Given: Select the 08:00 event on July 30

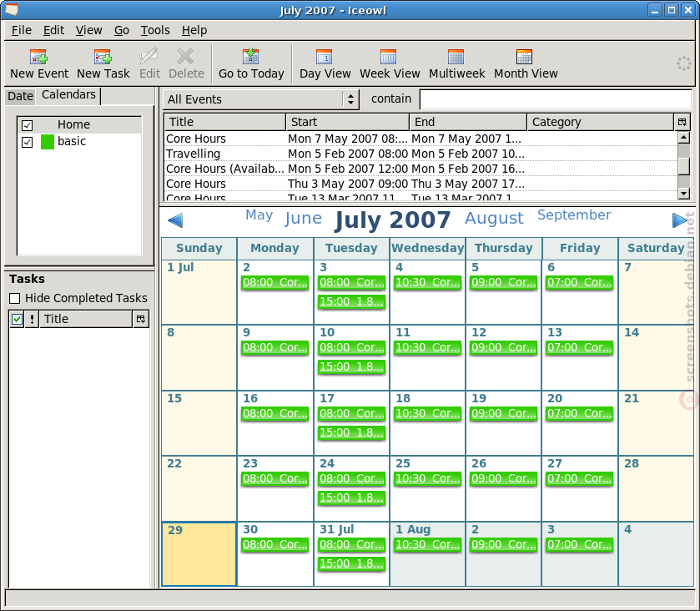Looking at the screenshot, I should [x=275, y=545].
